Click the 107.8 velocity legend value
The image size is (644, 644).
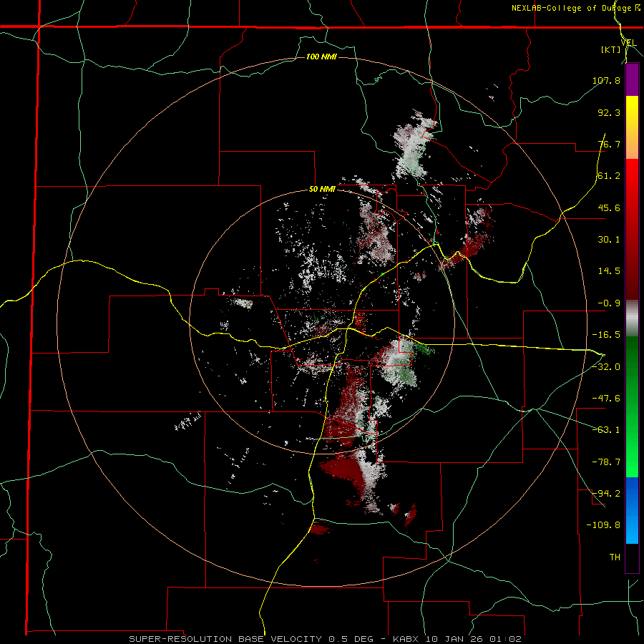point(606,80)
